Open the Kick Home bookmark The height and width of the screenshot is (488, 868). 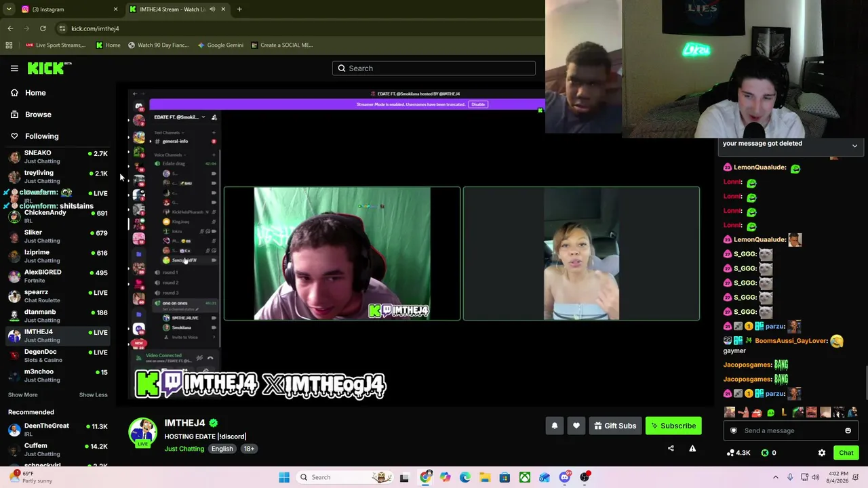(108, 45)
